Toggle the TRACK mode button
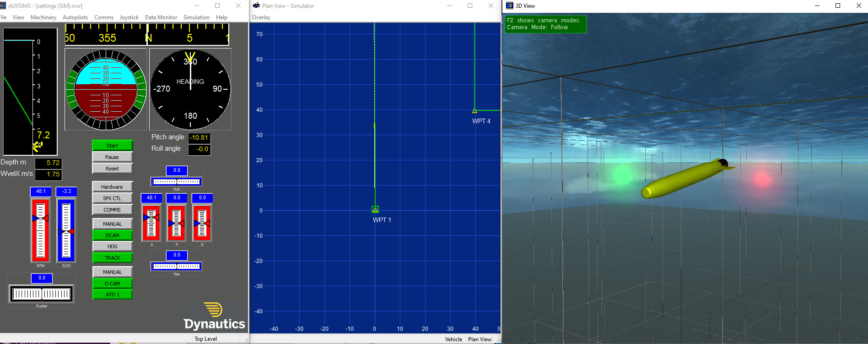The image size is (868, 344). pyautogui.click(x=112, y=258)
